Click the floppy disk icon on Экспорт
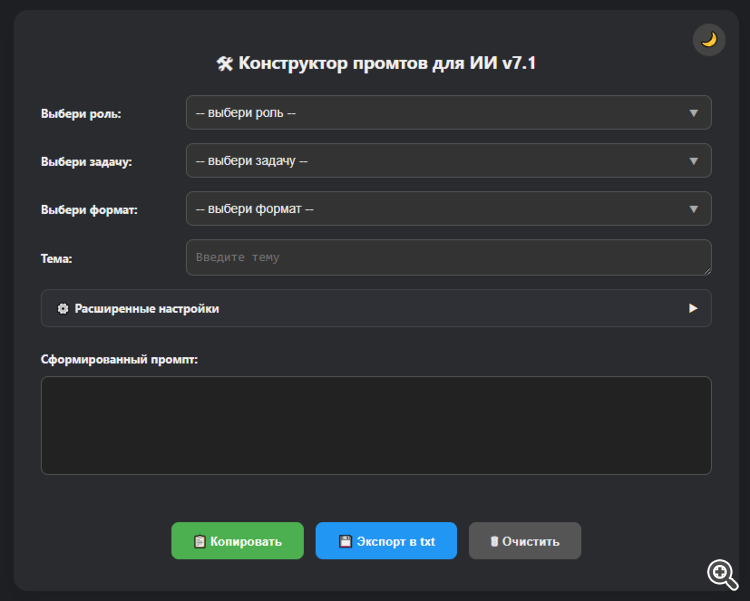The width and height of the screenshot is (750, 601). 345,542
